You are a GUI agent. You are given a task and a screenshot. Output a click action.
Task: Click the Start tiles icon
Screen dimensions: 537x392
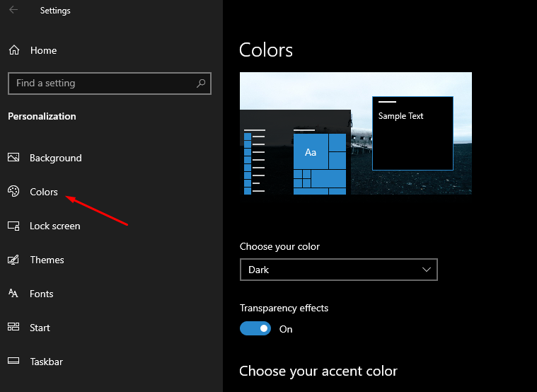click(13, 327)
